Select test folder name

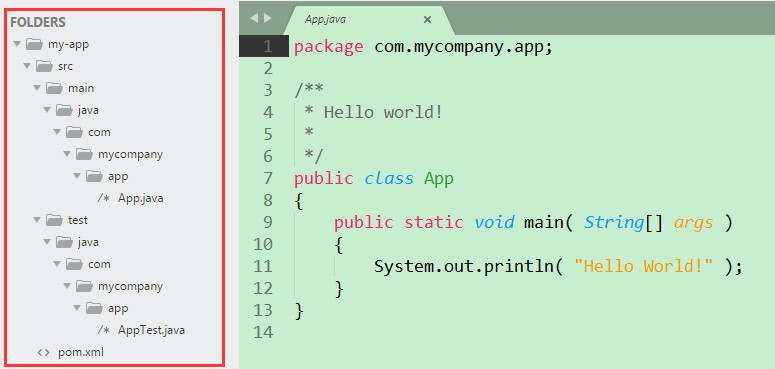[x=78, y=220]
